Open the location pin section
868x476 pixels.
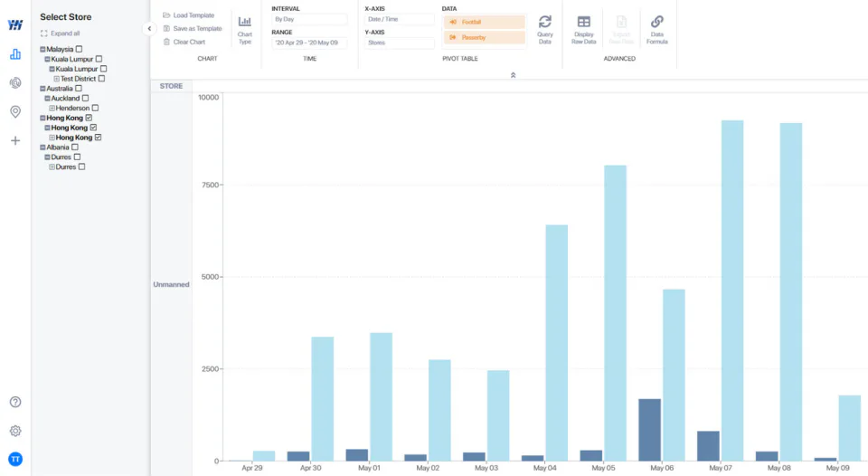15,111
